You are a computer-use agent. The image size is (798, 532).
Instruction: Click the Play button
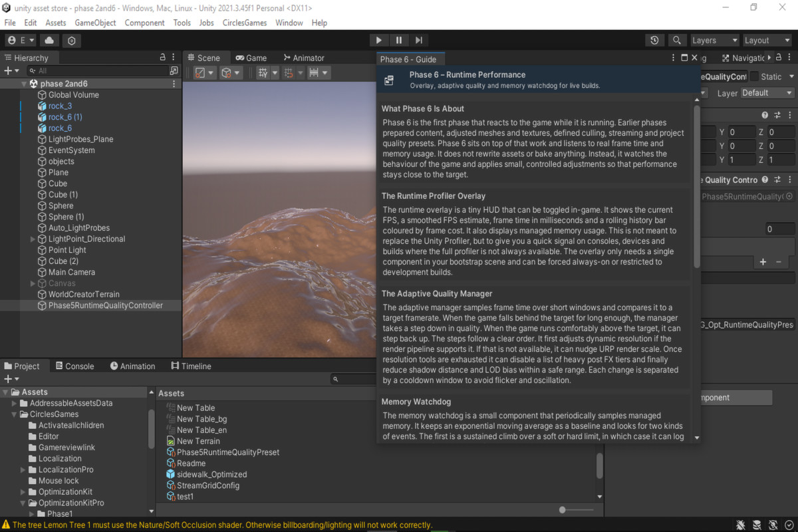point(378,41)
